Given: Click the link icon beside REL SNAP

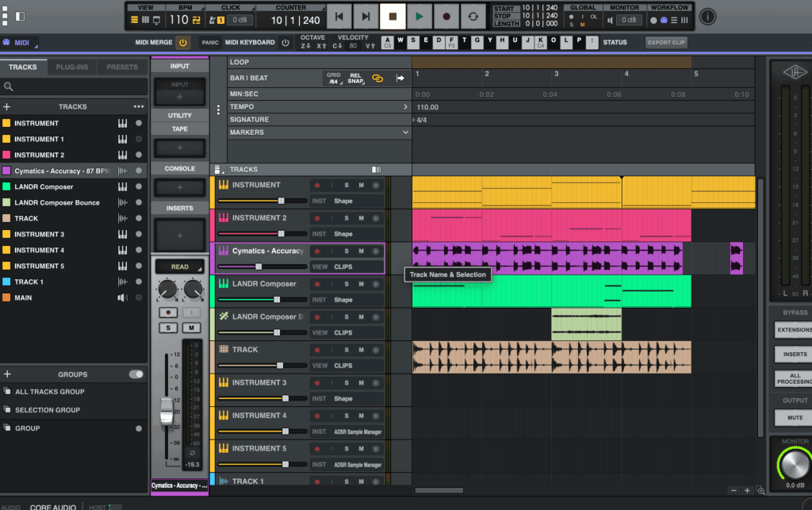Looking at the screenshot, I should 377,78.
